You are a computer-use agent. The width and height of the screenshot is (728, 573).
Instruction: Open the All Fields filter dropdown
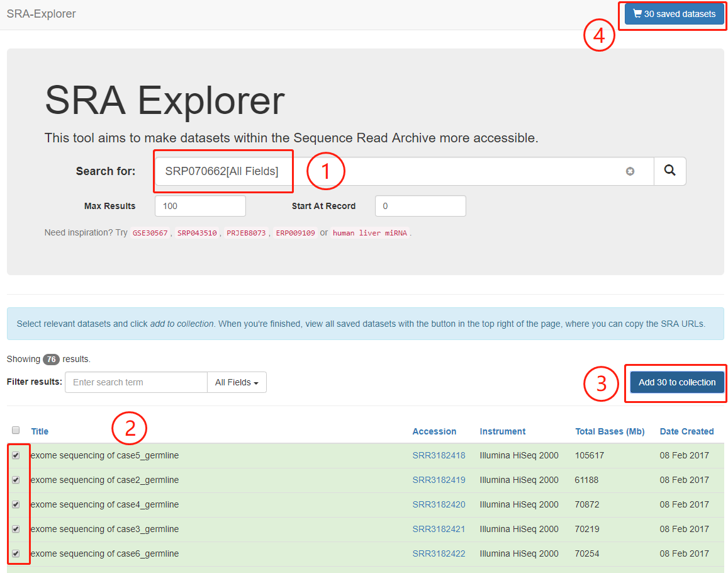click(237, 382)
